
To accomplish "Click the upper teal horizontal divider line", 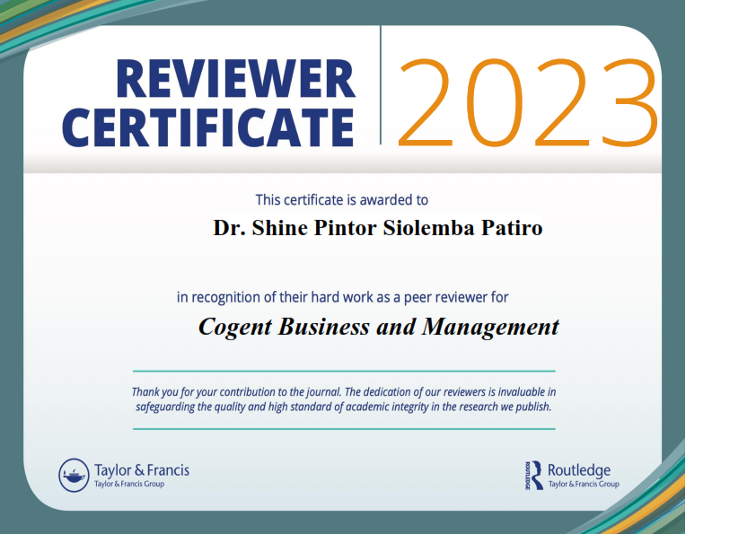I will click(x=344, y=371).
